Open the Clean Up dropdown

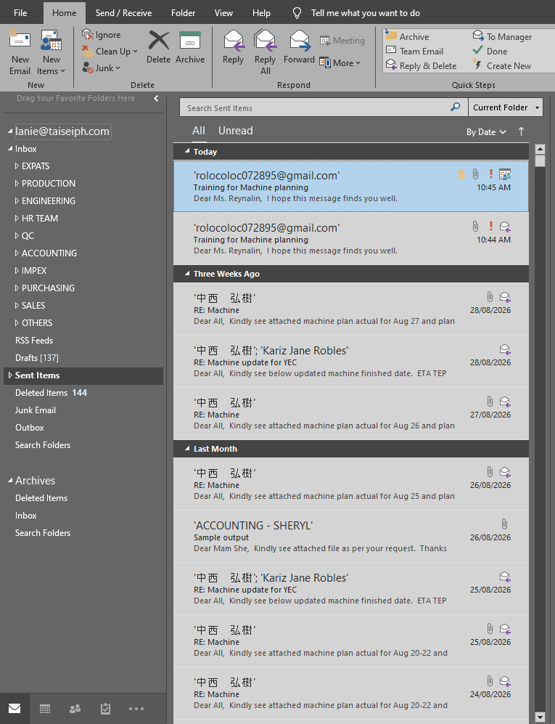coord(110,51)
